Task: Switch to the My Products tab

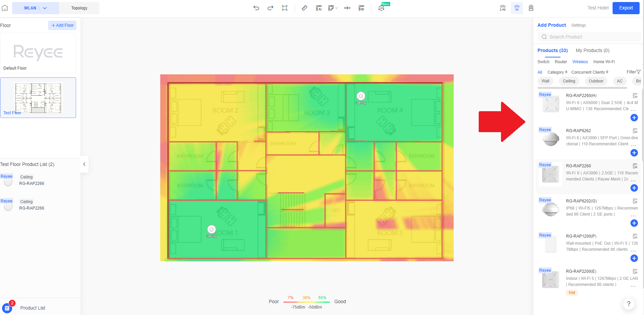Action: coord(592,50)
